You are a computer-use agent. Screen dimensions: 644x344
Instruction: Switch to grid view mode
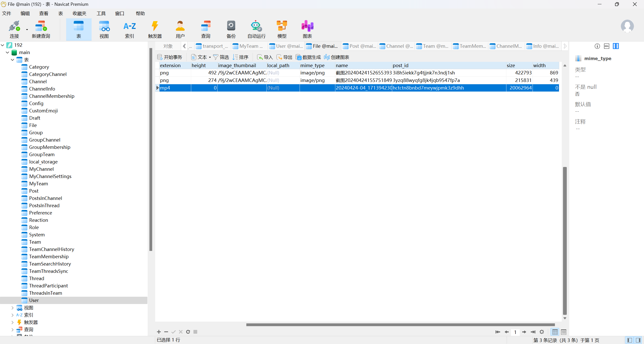(555, 332)
